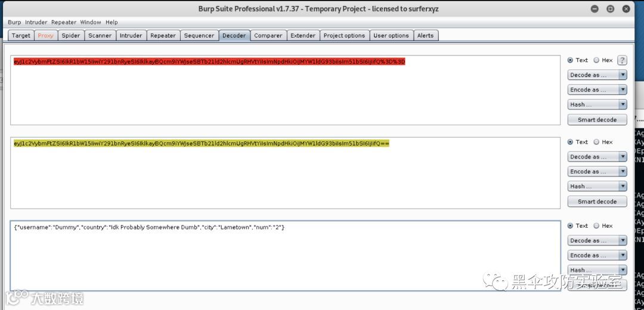This screenshot has height=310, width=644.
Task: Open 'Decode as' dropdown for third box
Action: tap(597, 240)
